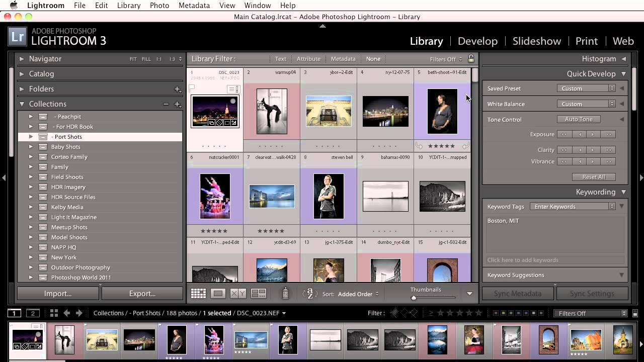Collapse the Keywording panel
This screenshot has height=362, width=644.
click(x=623, y=192)
